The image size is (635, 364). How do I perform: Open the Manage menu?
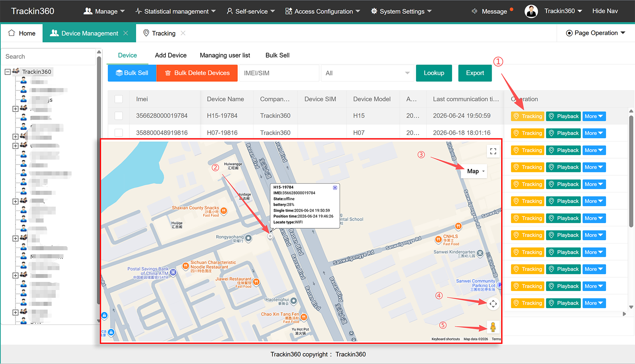(x=104, y=11)
